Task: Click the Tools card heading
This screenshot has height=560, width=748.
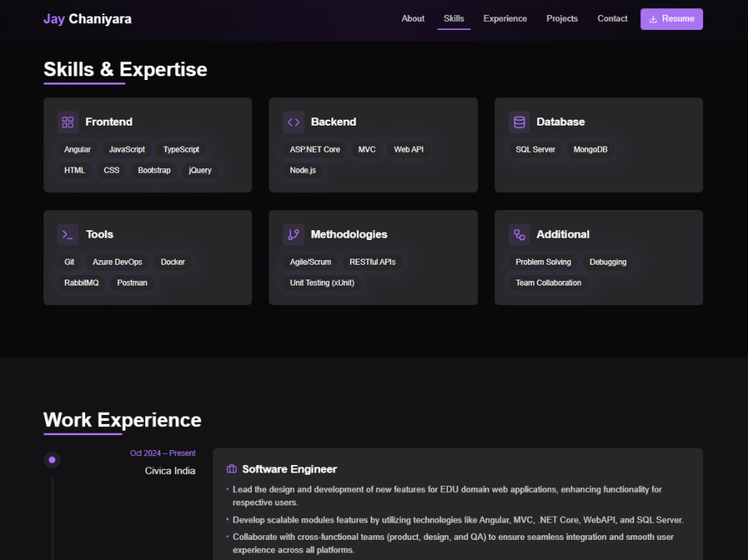Action: [99, 235]
